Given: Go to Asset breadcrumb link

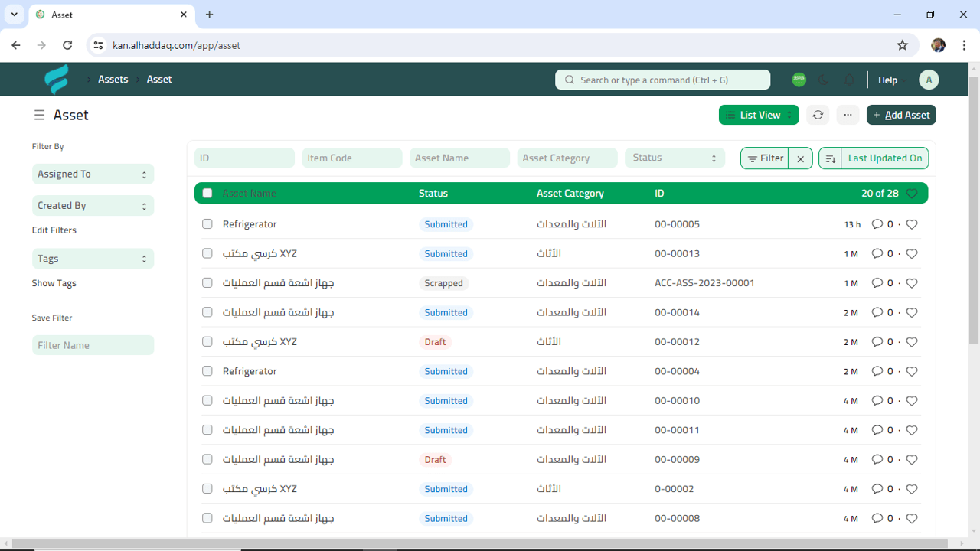Looking at the screenshot, I should [x=159, y=80].
